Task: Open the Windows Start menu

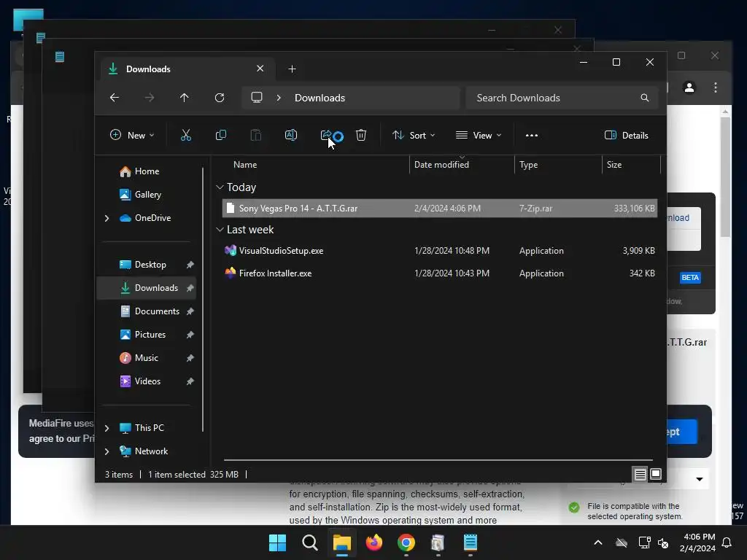Action: coord(277,542)
